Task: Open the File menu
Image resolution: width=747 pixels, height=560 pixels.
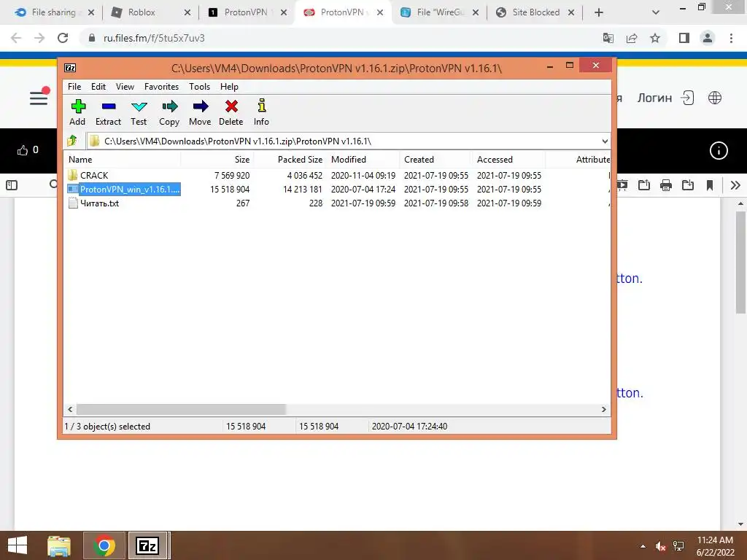Action: [74, 87]
